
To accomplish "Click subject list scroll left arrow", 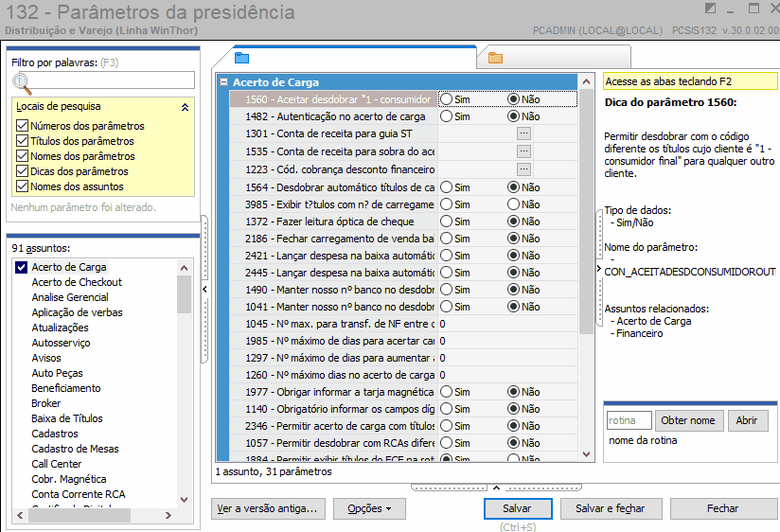I will tap(20, 516).
